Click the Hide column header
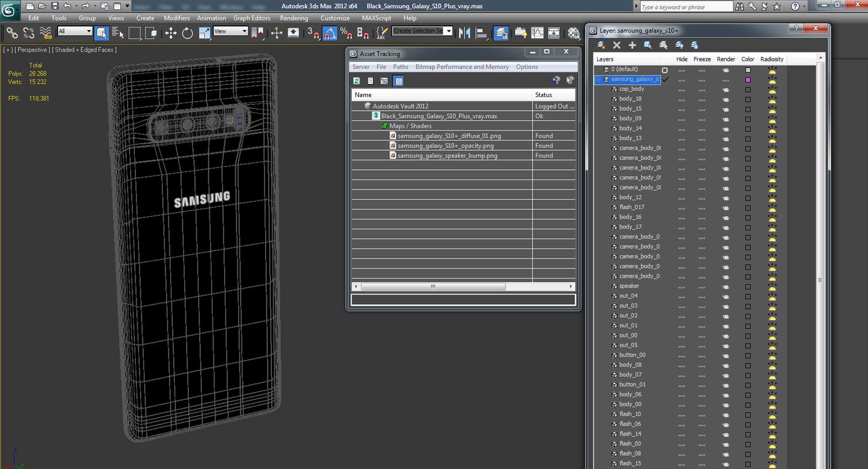868x469 pixels. click(681, 59)
